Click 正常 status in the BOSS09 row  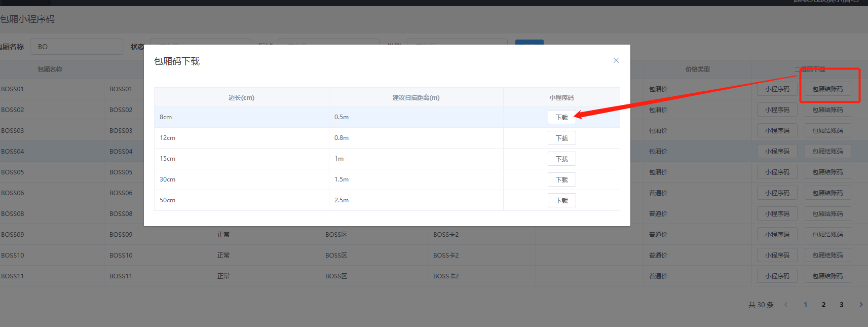[x=223, y=234]
